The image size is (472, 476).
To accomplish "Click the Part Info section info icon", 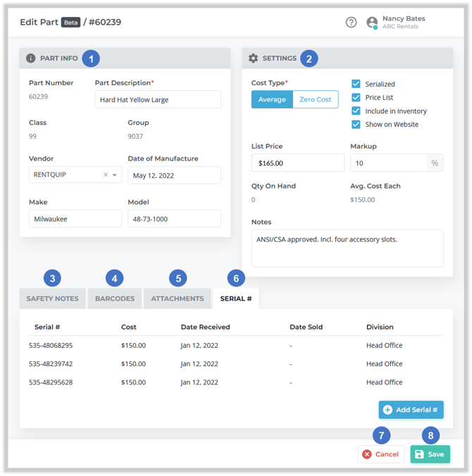I will [31, 58].
